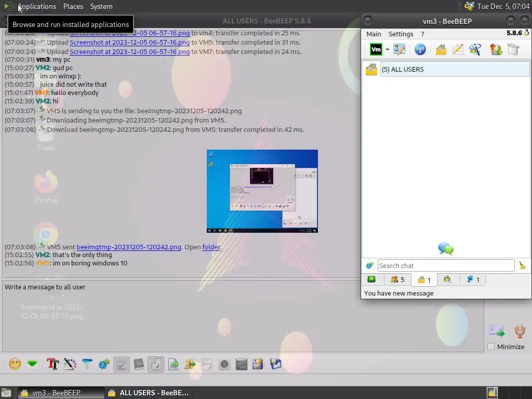Click the chat list options gear icon

[369, 265]
